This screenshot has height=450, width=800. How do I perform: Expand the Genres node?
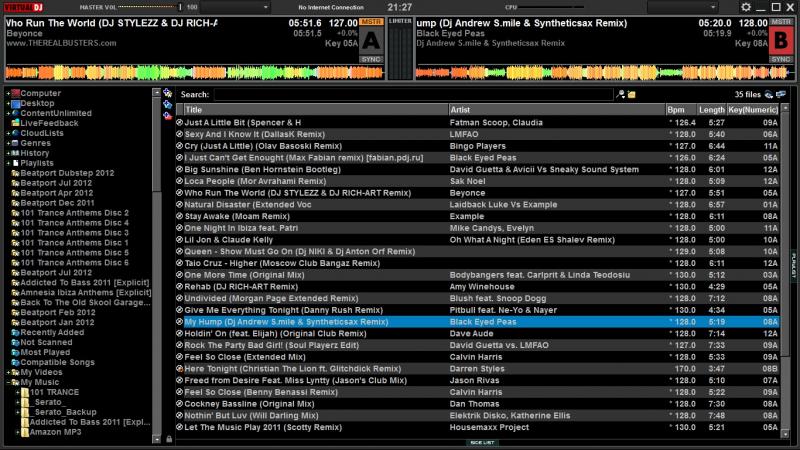point(8,143)
